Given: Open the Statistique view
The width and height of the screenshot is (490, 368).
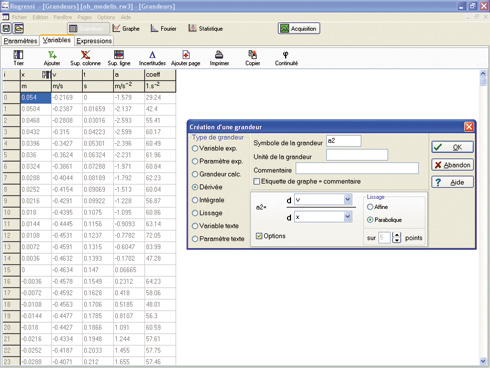Looking at the screenshot, I should coord(206,28).
